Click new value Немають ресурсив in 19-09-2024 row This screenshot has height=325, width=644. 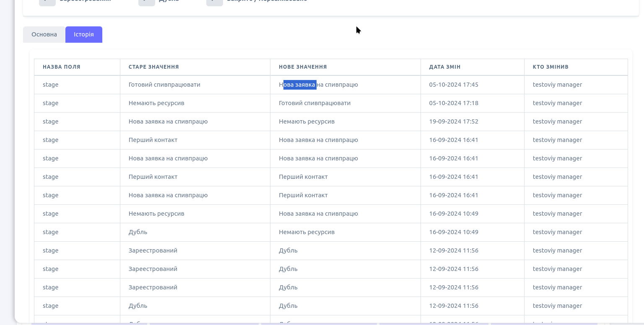306,121
